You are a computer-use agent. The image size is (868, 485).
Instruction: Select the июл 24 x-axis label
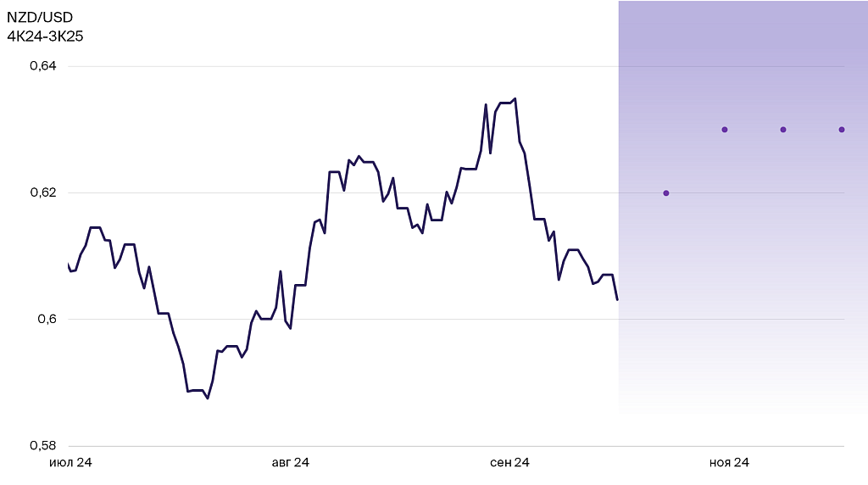click(x=71, y=463)
